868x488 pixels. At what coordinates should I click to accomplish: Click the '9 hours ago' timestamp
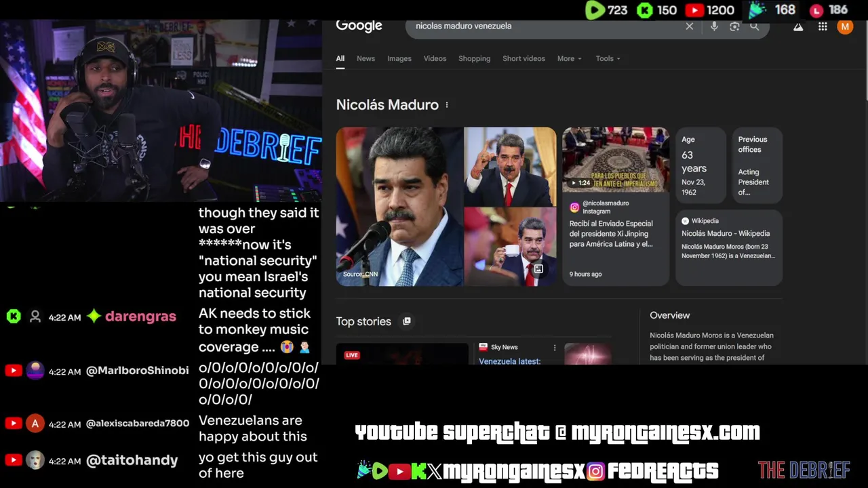[585, 274]
